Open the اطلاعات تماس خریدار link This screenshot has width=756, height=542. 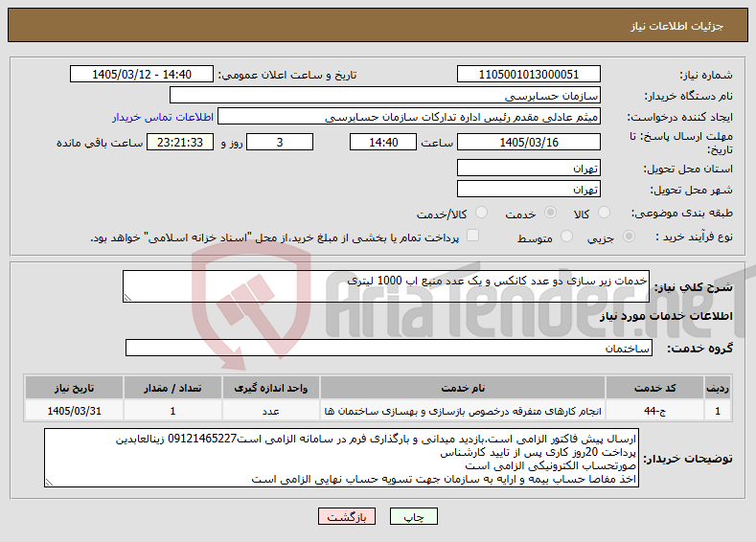[163, 117]
